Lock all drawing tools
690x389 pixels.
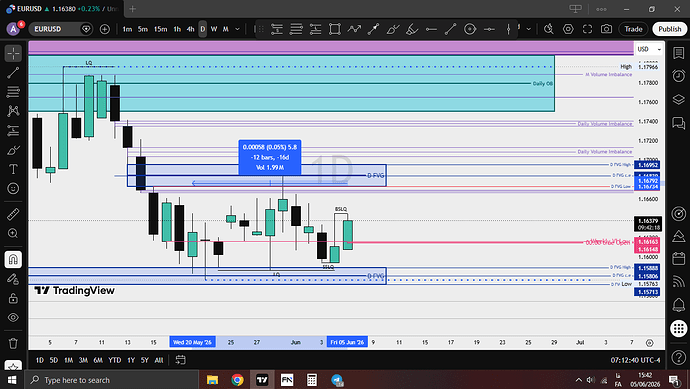pyautogui.click(x=13, y=298)
